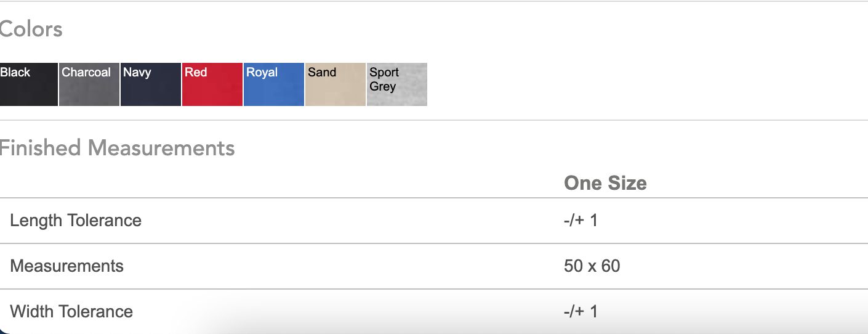Image resolution: width=868 pixels, height=334 pixels.
Task: Click the number 50 in the measurements value
Action: tap(573, 266)
